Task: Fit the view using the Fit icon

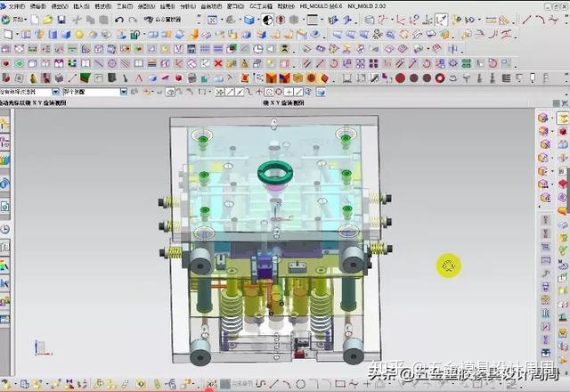Action: pyautogui.click(x=212, y=20)
